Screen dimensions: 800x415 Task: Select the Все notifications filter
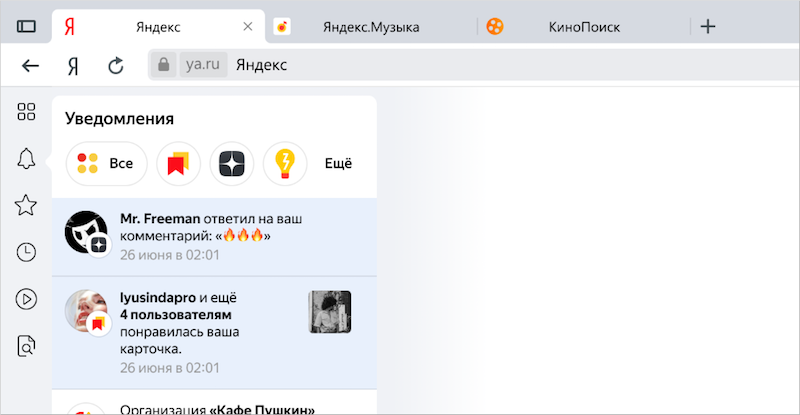(x=107, y=163)
